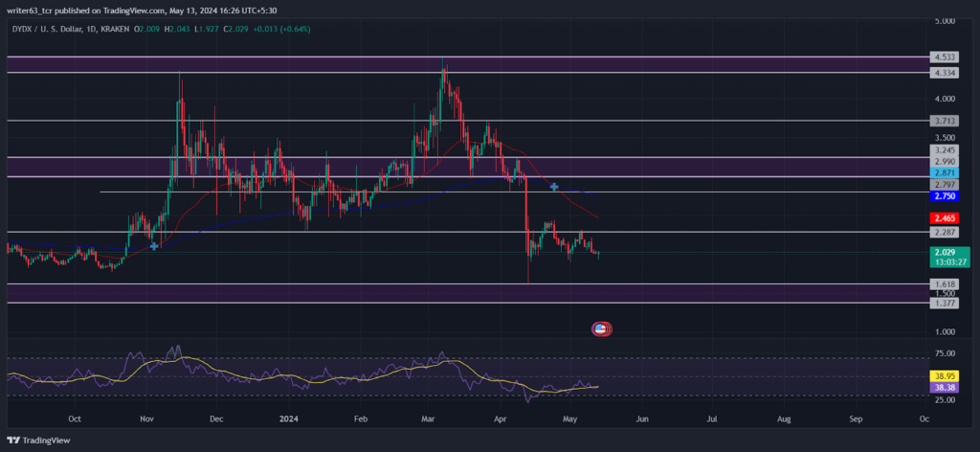Click the May label on the time axis

[570, 418]
